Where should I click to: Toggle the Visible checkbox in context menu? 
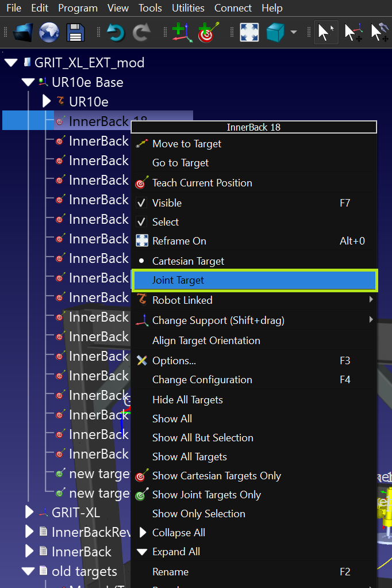142,203
